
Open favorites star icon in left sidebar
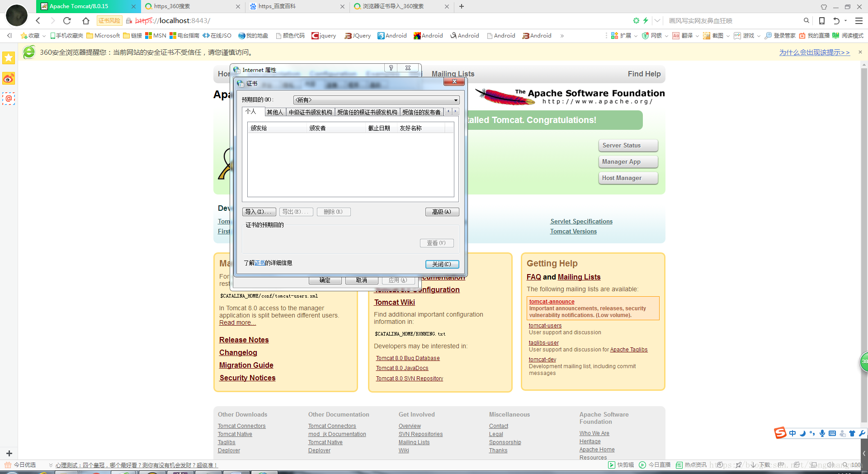[9, 58]
